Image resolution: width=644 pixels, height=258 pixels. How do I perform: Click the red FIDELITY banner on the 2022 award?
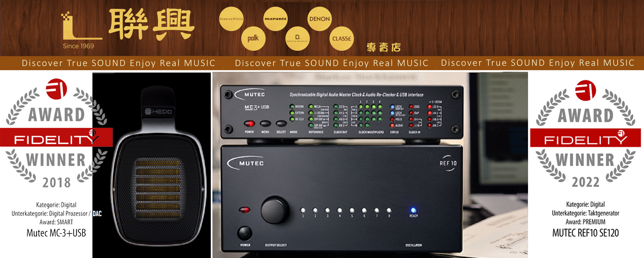(x=586, y=138)
